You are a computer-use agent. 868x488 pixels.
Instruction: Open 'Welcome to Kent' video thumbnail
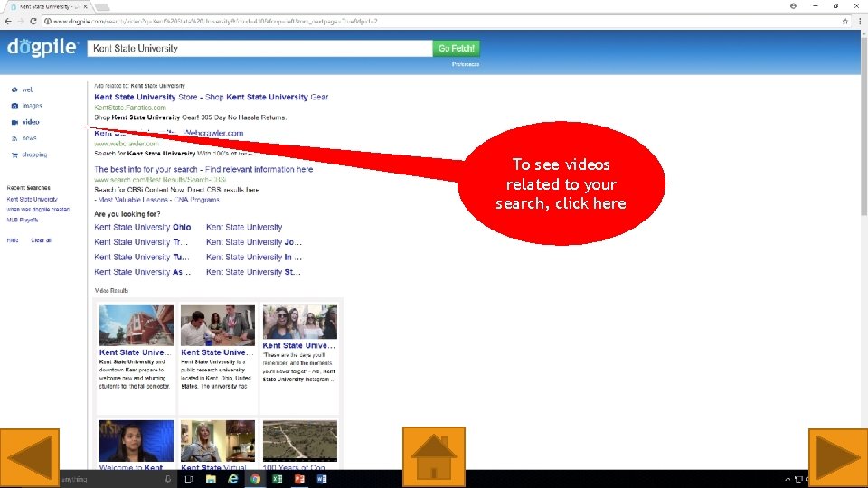(137, 440)
